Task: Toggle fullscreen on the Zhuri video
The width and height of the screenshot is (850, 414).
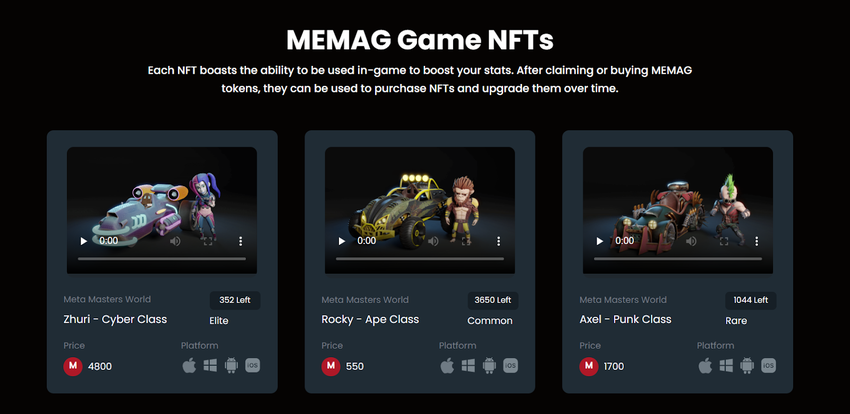Action: (x=207, y=241)
